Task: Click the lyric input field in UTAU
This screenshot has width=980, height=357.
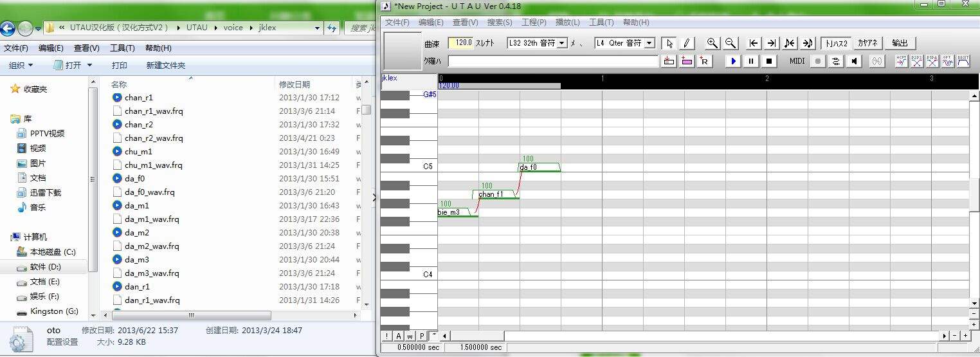Action: pyautogui.click(x=553, y=61)
